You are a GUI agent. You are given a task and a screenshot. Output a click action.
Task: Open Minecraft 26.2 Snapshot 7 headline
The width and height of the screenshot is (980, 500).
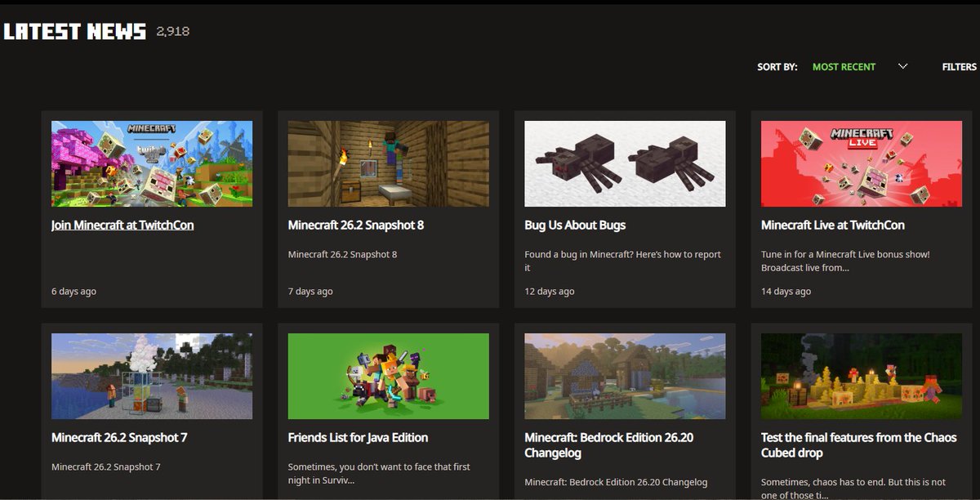coord(119,437)
